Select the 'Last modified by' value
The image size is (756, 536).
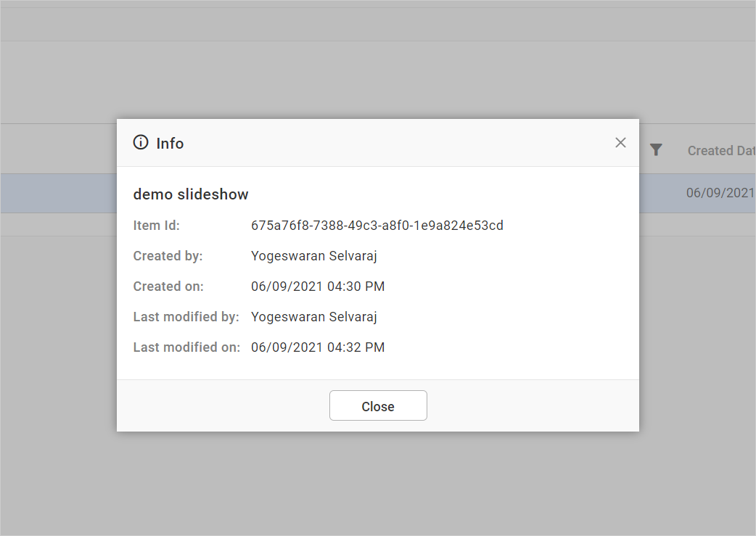click(x=313, y=316)
